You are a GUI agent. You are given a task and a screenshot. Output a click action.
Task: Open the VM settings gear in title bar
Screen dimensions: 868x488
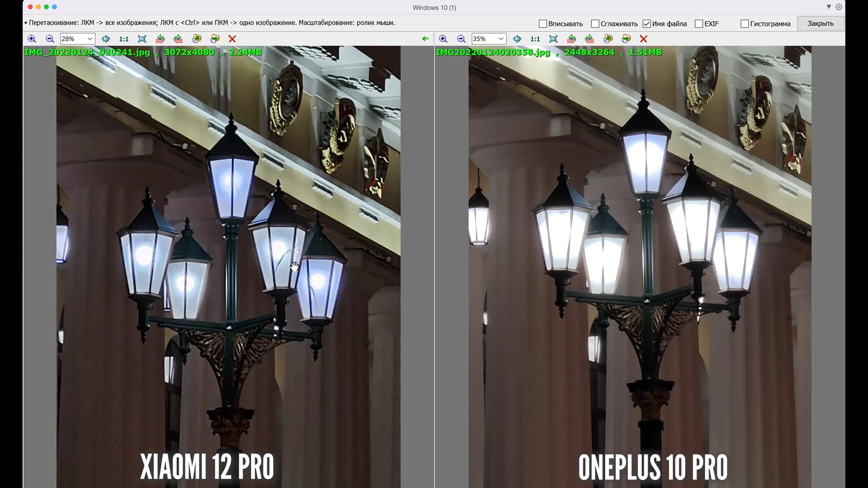pos(839,7)
